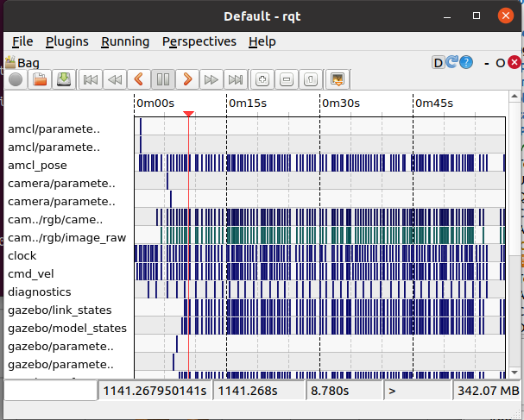The image size is (524, 420).
Task: Toggle the thumbnails button in the toolbar
Action: coord(338,79)
